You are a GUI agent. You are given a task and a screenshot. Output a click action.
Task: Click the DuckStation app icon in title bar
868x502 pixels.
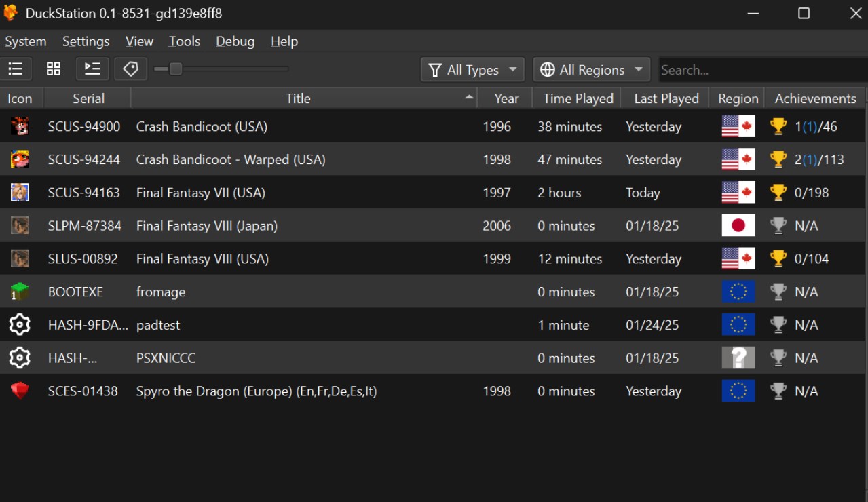12,13
